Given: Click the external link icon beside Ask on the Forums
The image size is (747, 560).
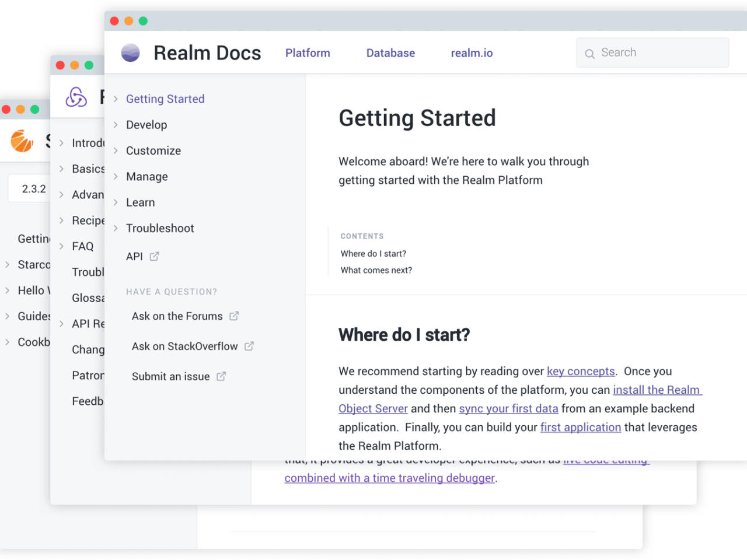Looking at the screenshot, I should point(234,316).
